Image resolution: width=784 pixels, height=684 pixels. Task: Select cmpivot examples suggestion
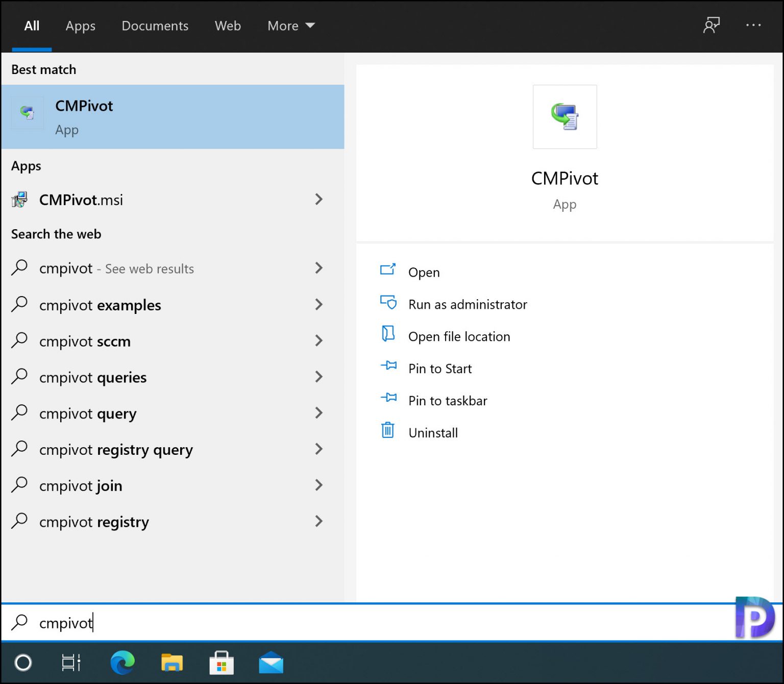point(173,305)
